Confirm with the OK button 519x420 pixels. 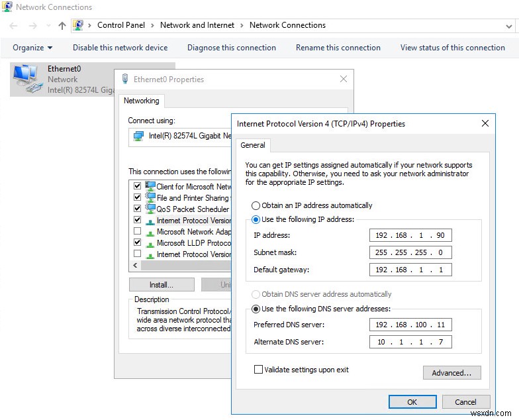point(412,402)
